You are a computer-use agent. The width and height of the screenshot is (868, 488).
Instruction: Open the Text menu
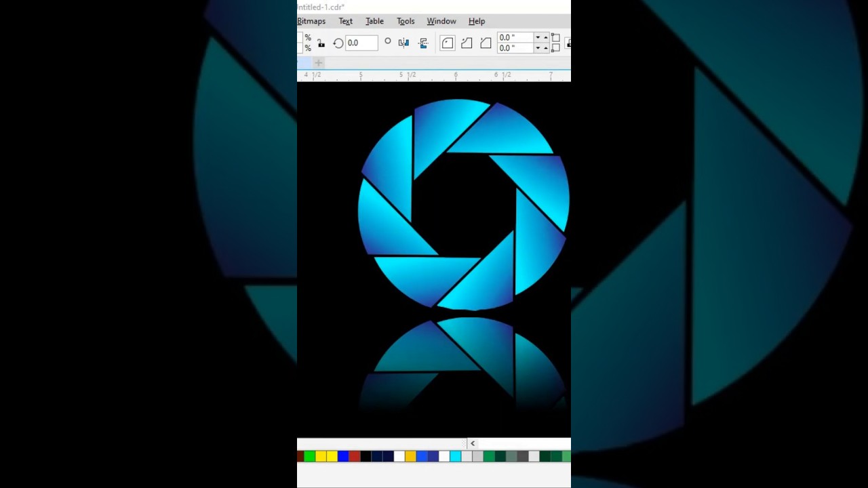point(346,21)
